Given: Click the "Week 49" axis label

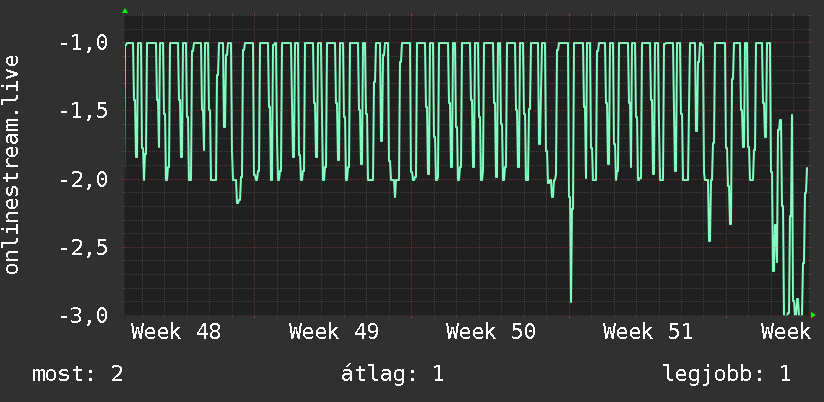Looking at the screenshot, I should 334,332.
